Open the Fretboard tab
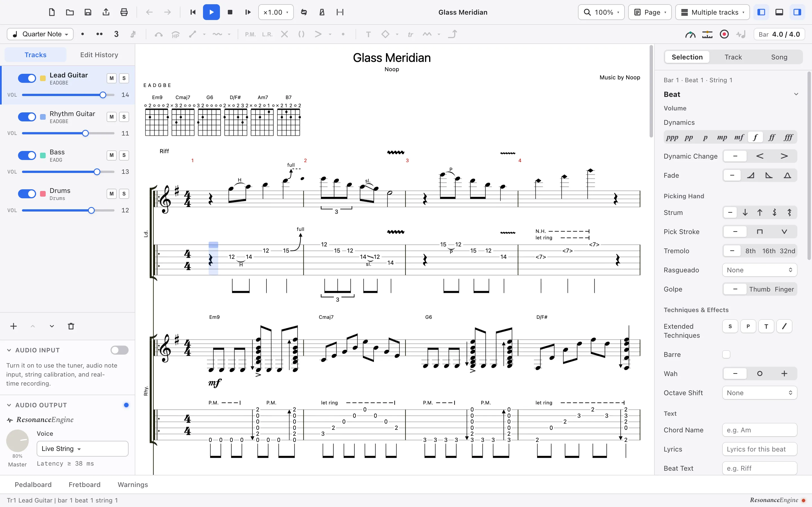 click(85, 484)
